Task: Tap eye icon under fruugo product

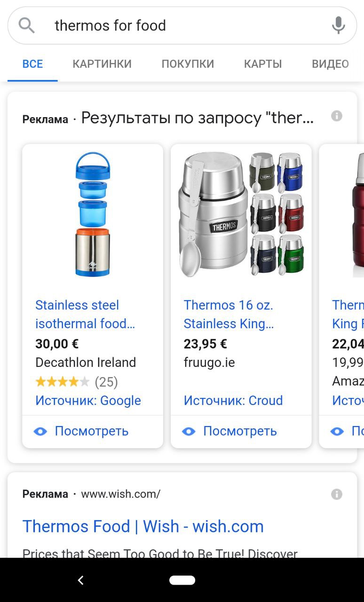Action: 189,431
